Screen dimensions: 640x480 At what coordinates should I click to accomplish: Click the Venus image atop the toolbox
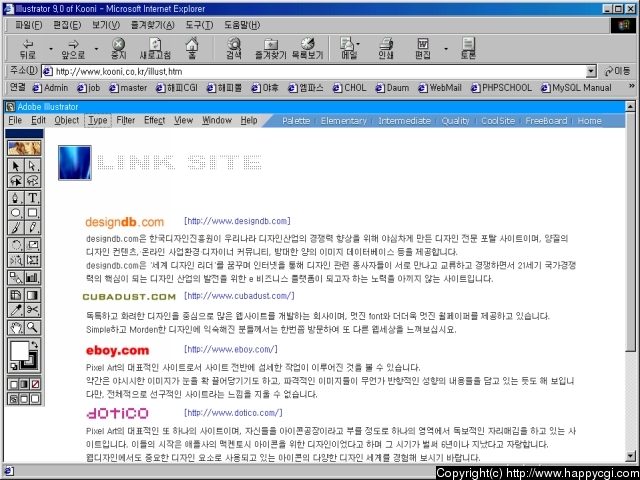click(x=24, y=148)
